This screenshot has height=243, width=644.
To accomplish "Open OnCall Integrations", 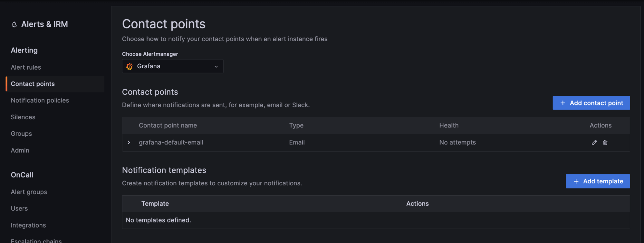I will click(28, 225).
